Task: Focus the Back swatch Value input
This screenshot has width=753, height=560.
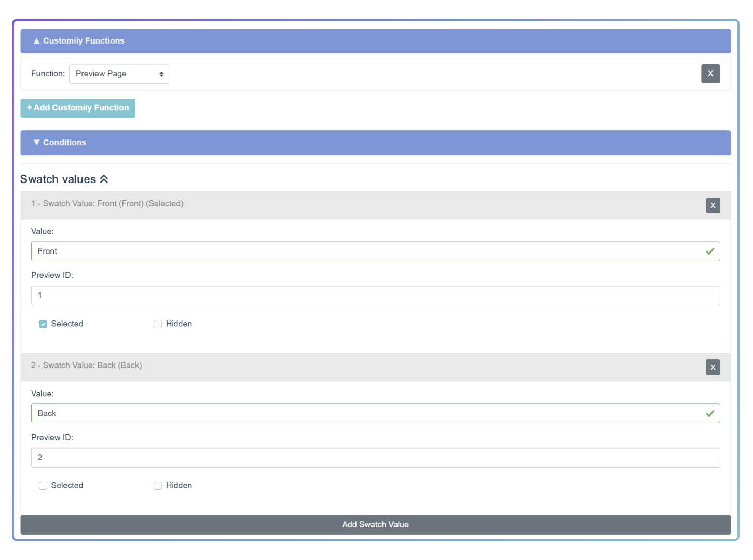Action: (x=376, y=413)
